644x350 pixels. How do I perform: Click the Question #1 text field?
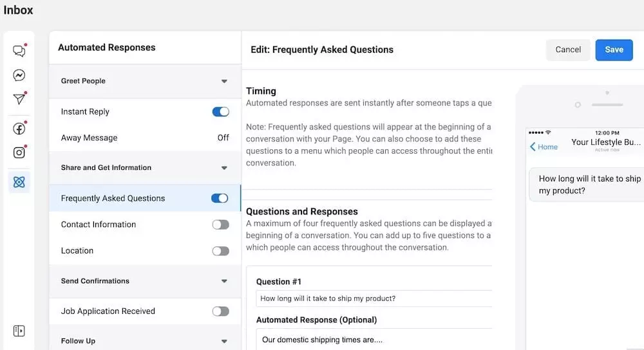tap(374, 299)
